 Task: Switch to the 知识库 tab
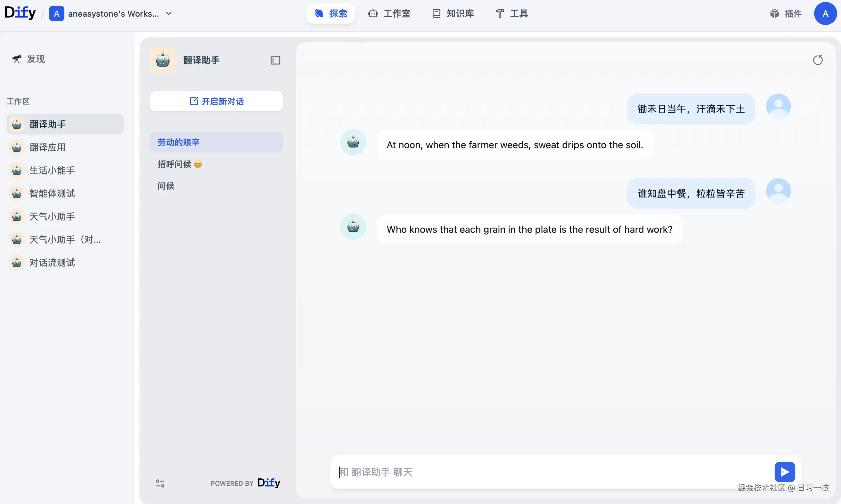[x=453, y=13]
